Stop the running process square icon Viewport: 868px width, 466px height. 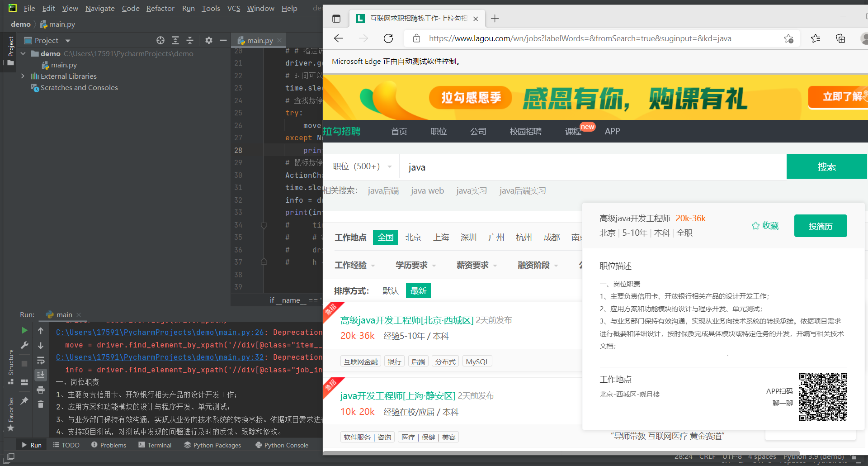tap(25, 363)
